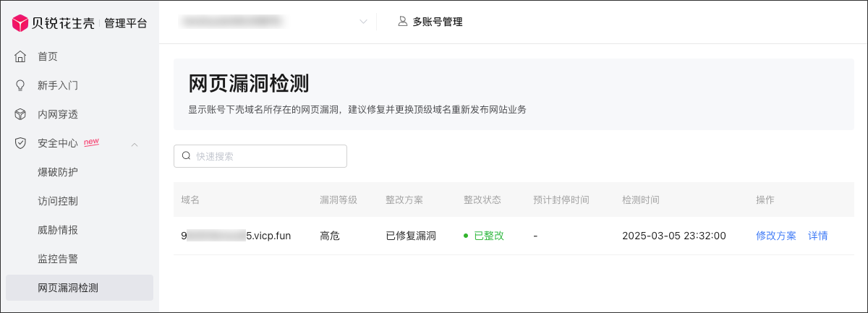Open 监控告警 menu entry
Screen dimensions: 868x313
click(58, 259)
